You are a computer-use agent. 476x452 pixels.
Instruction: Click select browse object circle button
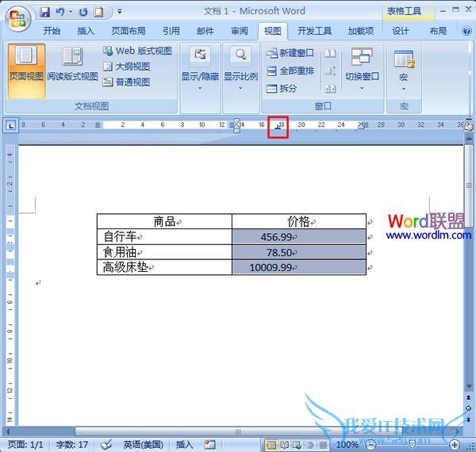coord(469,408)
